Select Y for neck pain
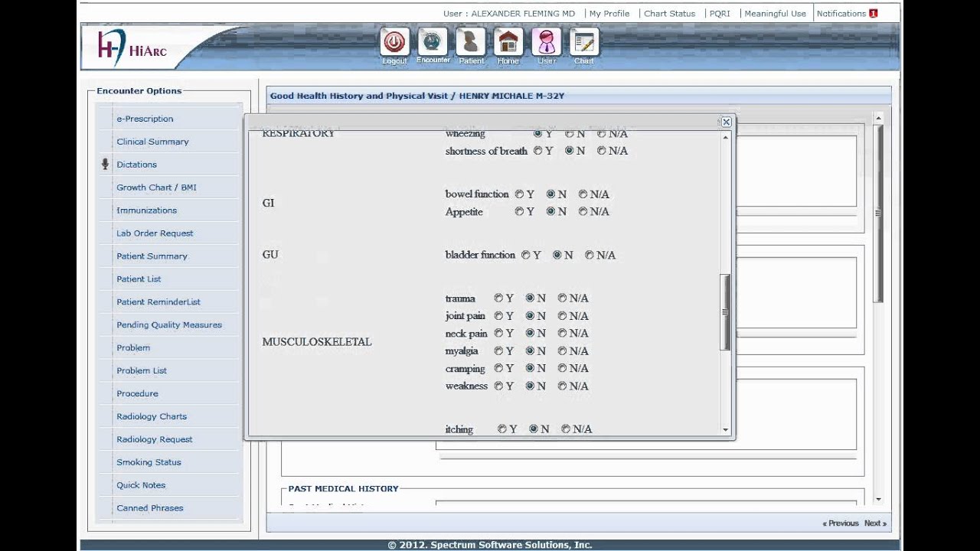This screenshot has width=980, height=551. 499,333
